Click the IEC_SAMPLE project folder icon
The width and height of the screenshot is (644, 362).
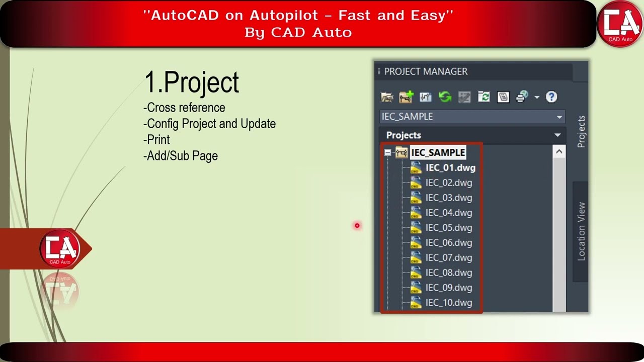(401, 152)
